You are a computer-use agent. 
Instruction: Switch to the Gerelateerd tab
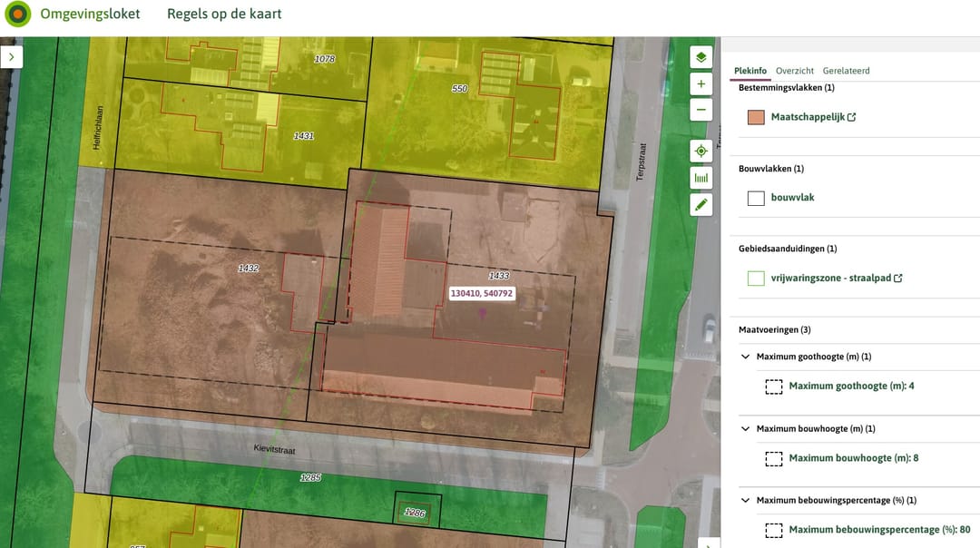pyautogui.click(x=846, y=71)
